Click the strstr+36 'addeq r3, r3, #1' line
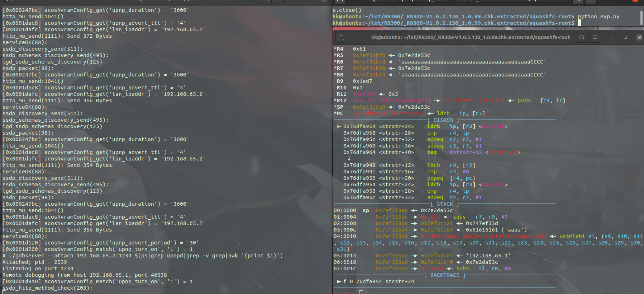Image resolution: width=644 pixels, height=294 pixels. tap(412, 146)
